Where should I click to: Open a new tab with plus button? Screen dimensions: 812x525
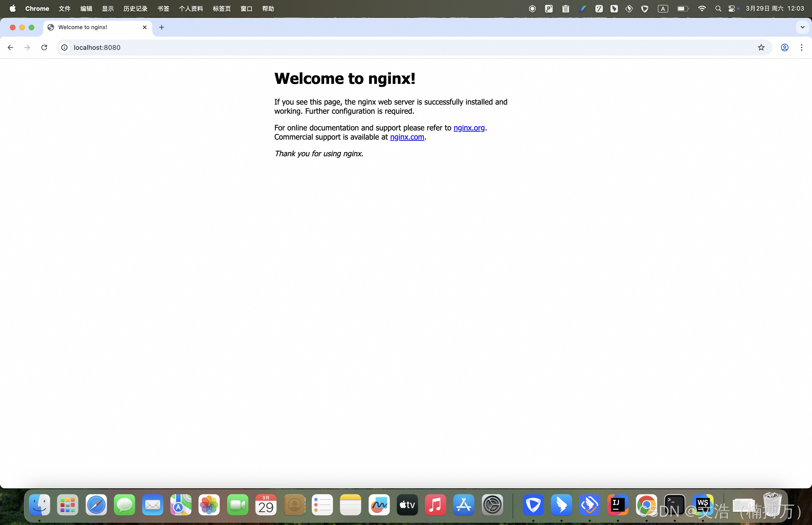(x=161, y=27)
